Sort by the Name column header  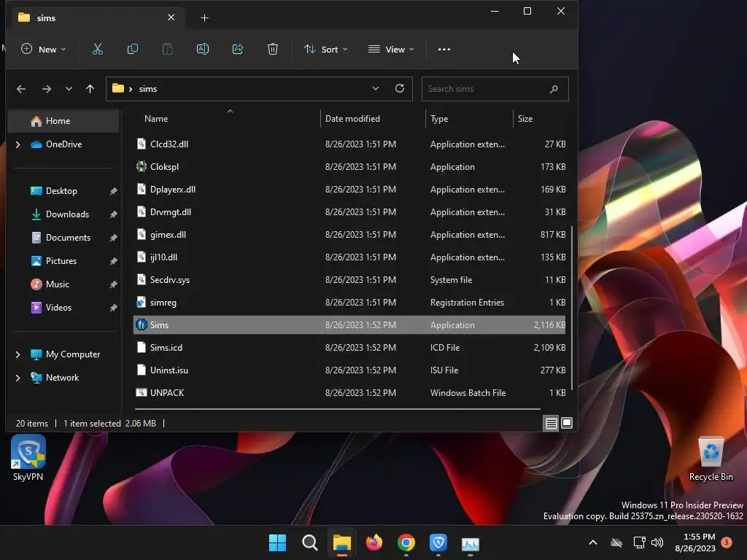[225, 119]
